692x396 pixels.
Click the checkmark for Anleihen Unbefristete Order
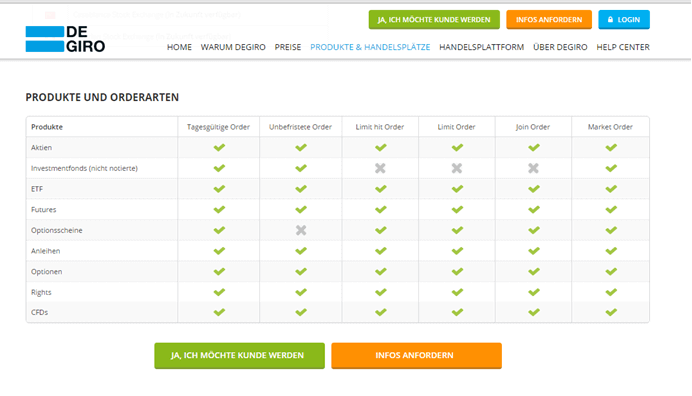point(301,251)
